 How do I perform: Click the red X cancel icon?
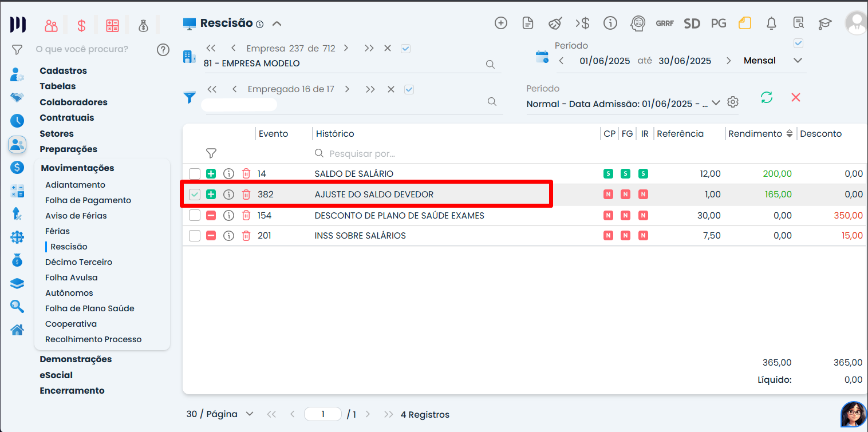[x=796, y=97]
